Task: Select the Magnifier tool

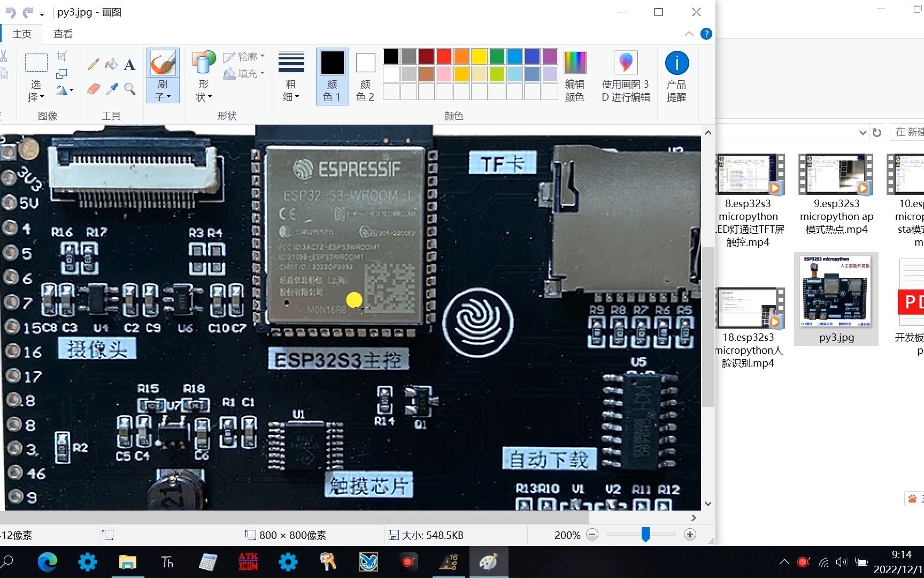Action: [129, 89]
